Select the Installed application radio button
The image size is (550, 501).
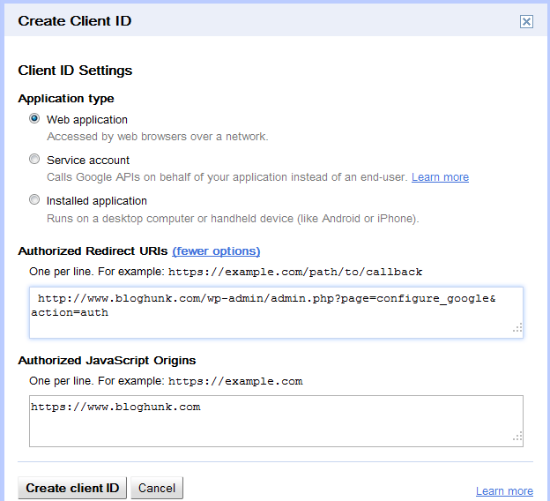coord(34,200)
